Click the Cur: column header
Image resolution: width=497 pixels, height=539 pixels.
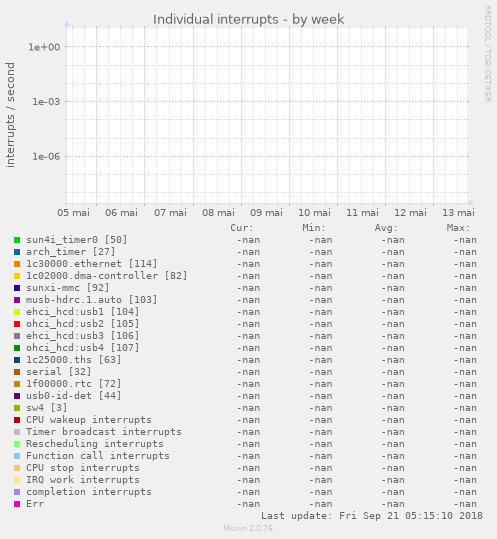(242, 228)
